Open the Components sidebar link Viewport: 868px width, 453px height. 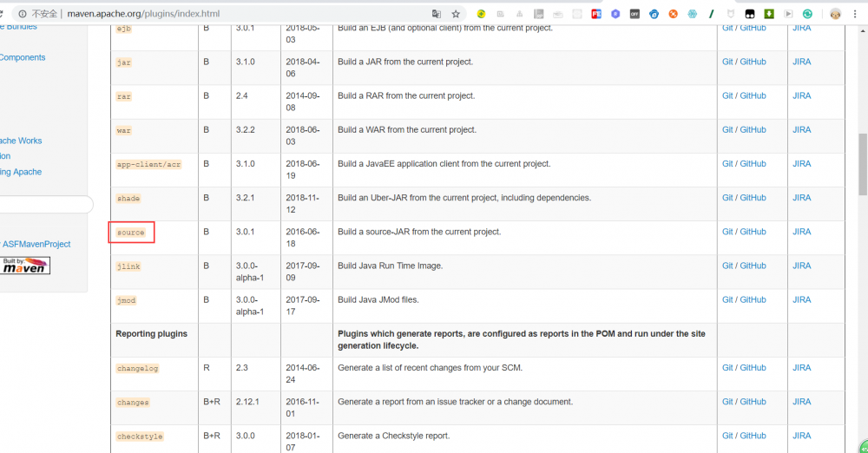[23, 57]
